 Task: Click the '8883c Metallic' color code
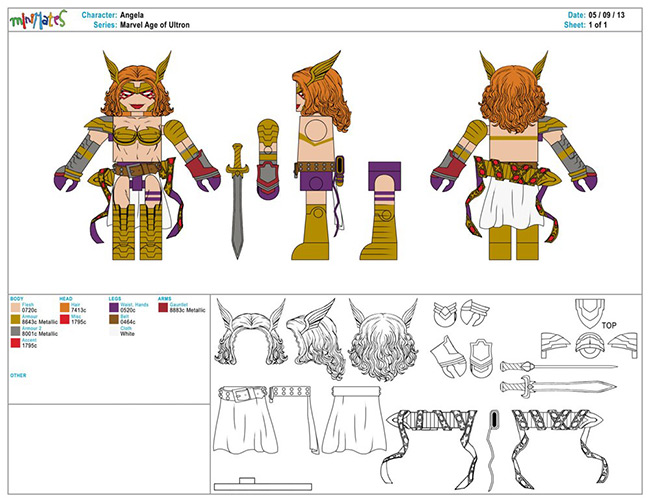coord(187,310)
